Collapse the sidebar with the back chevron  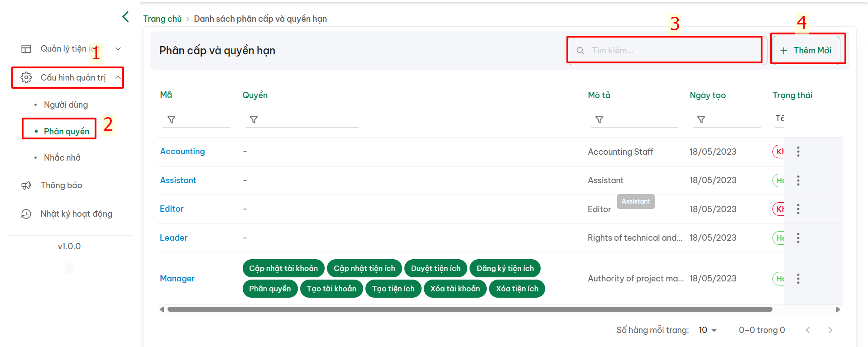click(x=125, y=17)
